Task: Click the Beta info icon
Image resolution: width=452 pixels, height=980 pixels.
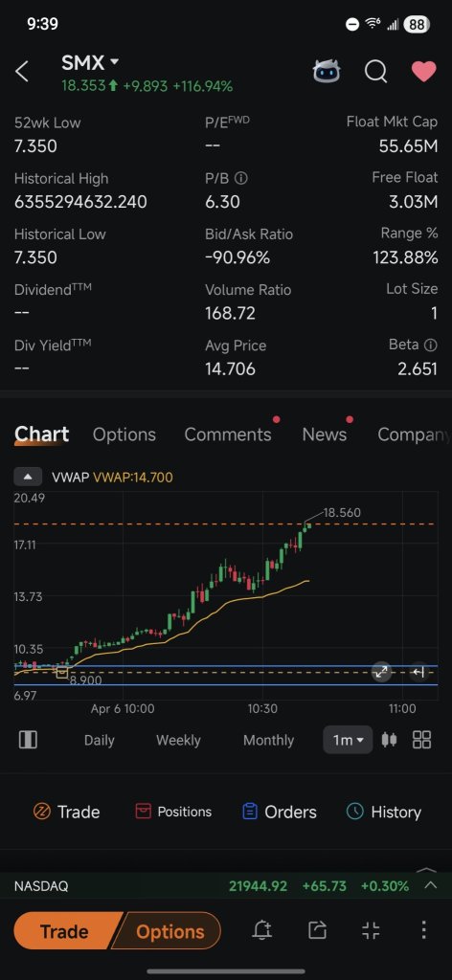Action: (x=430, y=345)
